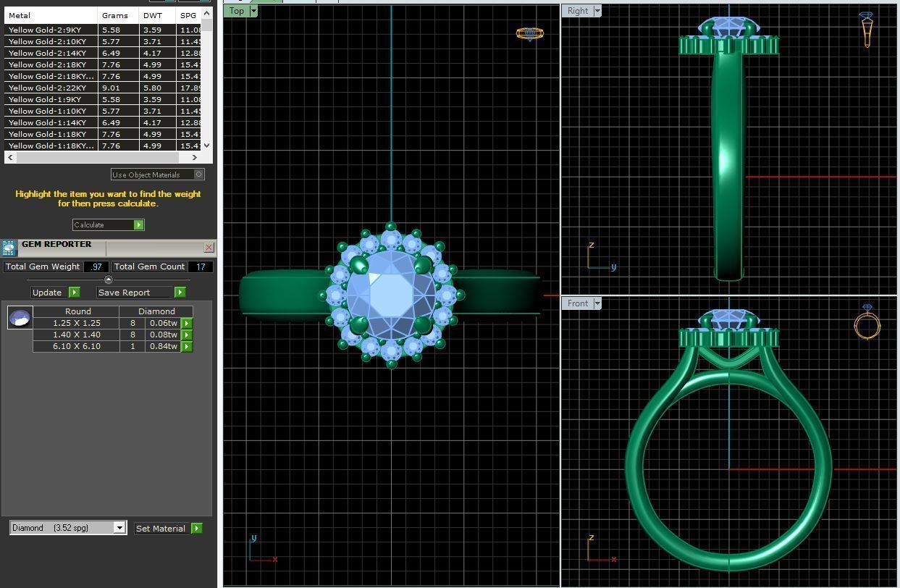Viewport: 900px width, 588px height.
Task: Select the 1.40 X 1.40 gem size cell
Action: click(77, 335)
